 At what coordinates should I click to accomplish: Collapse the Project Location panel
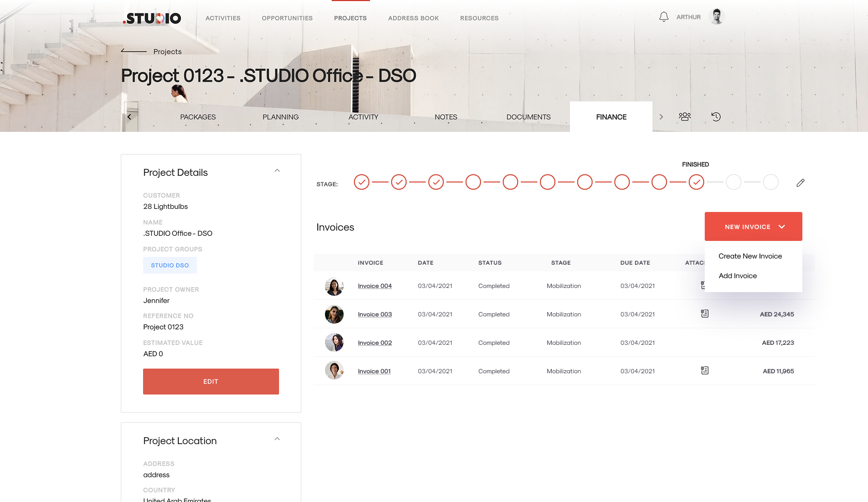(277, 438)
